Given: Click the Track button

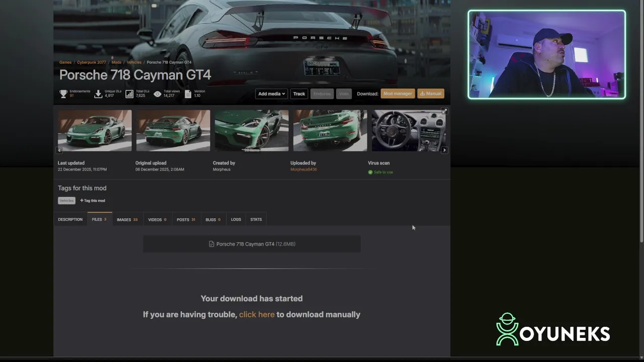Looking at the screenshot, I should tap(299, 94).
